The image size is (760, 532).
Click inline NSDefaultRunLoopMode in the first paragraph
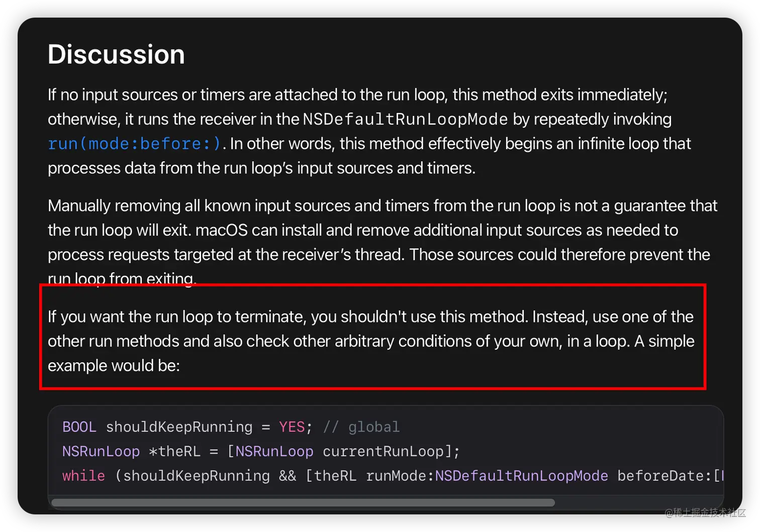pos(405,120)
